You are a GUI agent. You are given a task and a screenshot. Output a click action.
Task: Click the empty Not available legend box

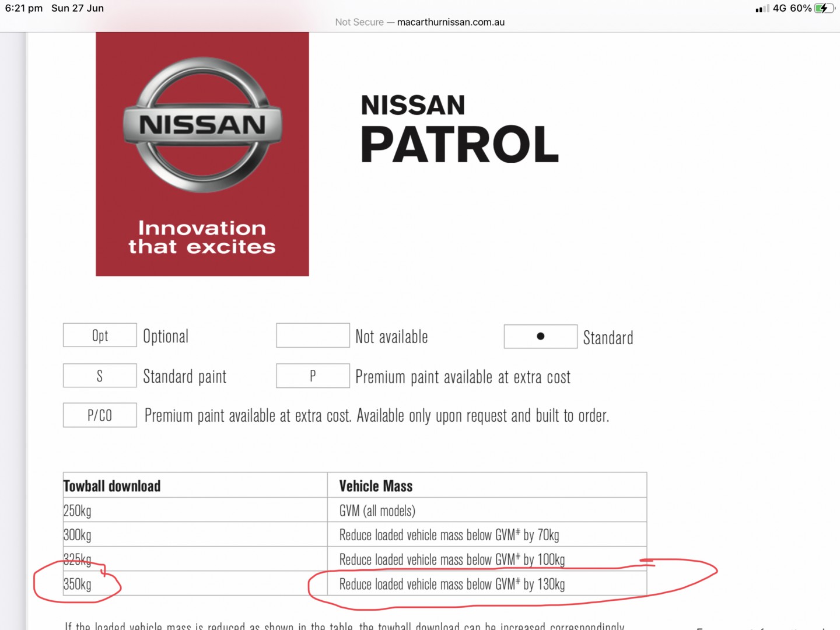click(x=313, y=335)
